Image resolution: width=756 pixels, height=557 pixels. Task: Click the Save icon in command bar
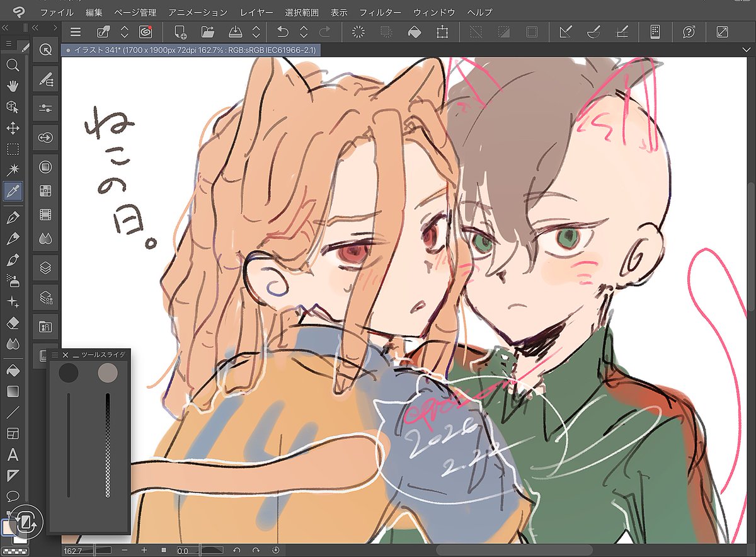pyautogui.click(x=235, y=32)
